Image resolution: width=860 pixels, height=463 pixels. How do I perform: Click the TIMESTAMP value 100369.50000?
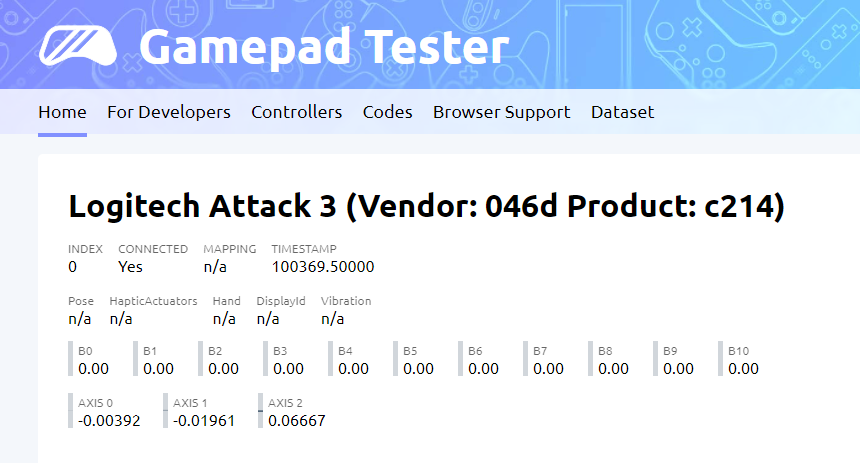(x=323, y=267)
